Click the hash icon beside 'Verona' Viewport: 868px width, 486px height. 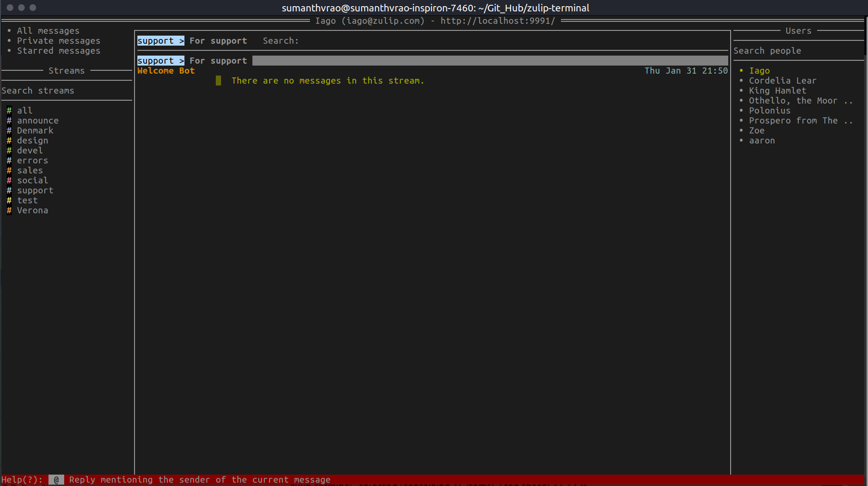point(9,210)
